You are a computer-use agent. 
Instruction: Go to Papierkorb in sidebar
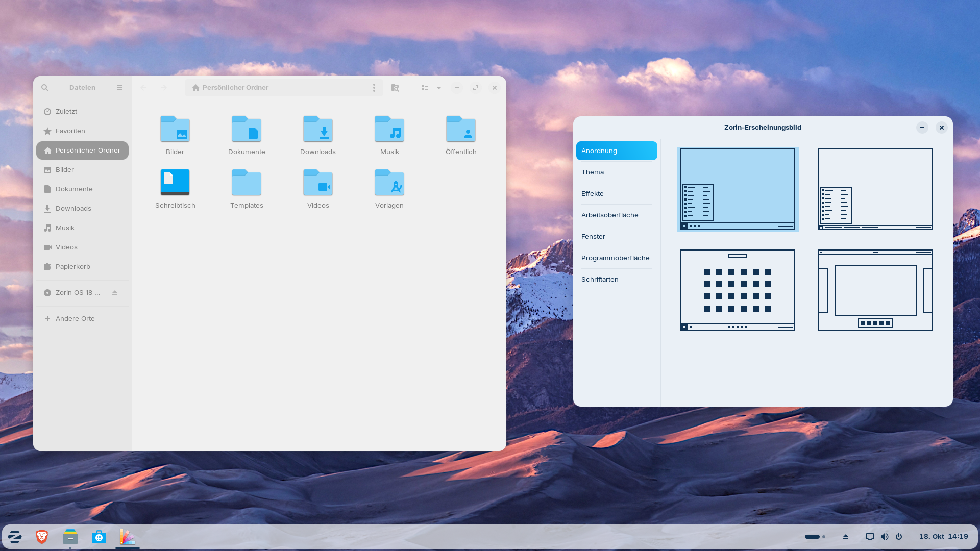[73, 267]
